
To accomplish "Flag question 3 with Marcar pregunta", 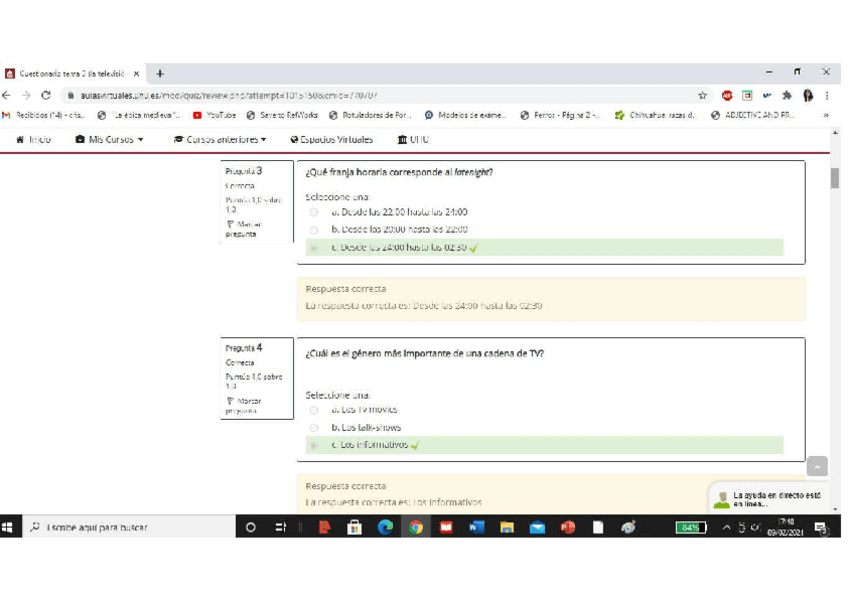I will coord(241,229).
